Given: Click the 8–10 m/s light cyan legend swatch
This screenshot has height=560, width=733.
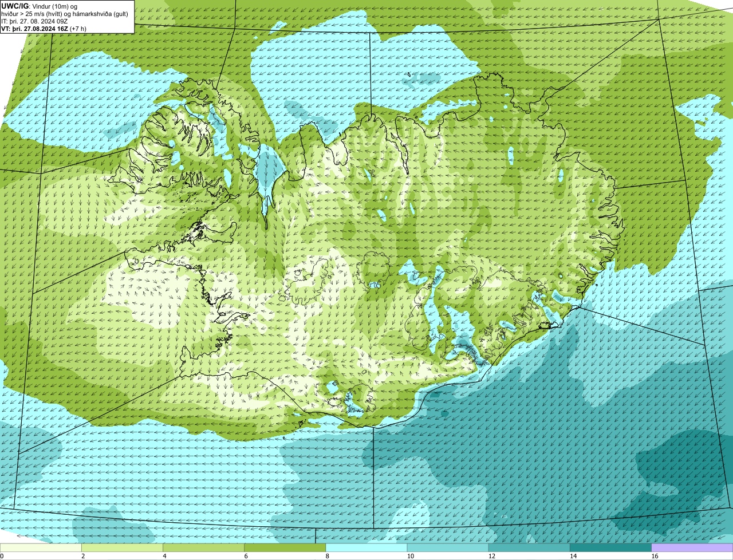Looking at the screenshot, I should point(366,548).
